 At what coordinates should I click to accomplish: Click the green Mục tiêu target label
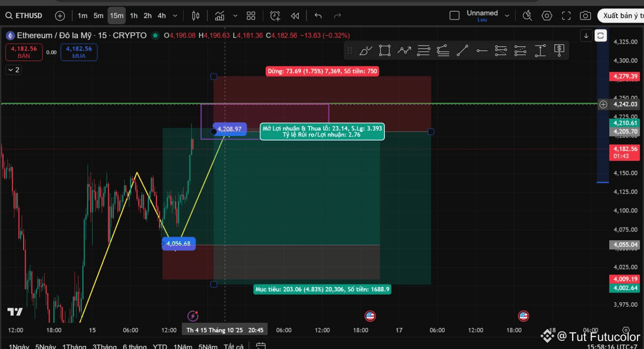323,289
